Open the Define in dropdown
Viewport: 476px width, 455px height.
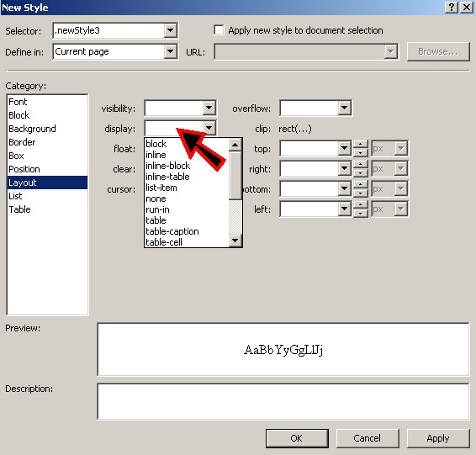[x=171, y=51]
